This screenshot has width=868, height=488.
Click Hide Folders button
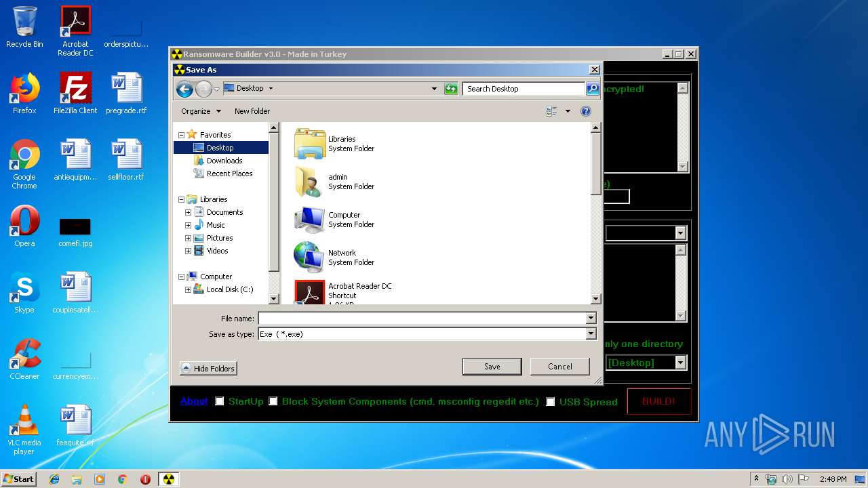[208, 369]
